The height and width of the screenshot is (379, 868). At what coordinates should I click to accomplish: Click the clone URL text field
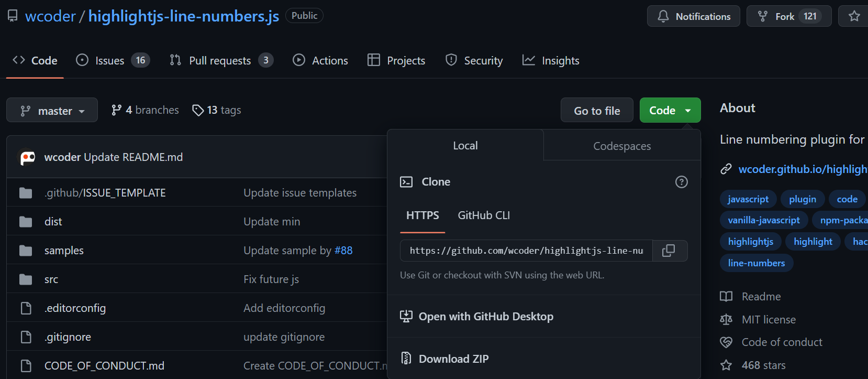click(526, 251)
